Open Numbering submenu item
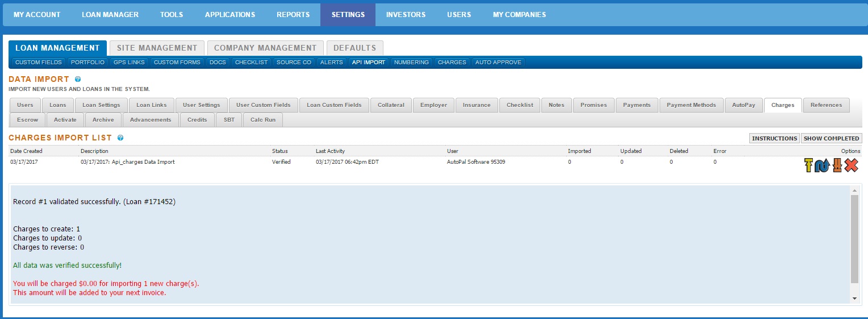The image size is (868, 319). 411,63
